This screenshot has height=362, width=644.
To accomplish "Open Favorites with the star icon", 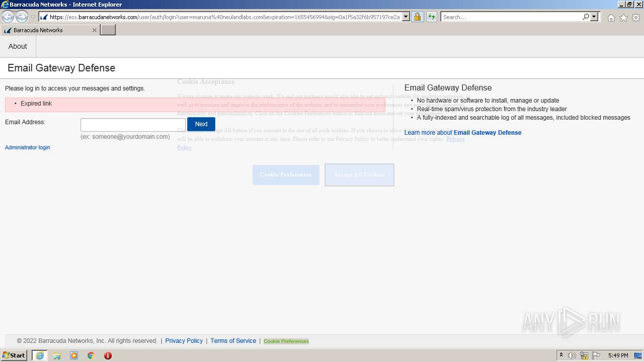I will tap(623, 18).
